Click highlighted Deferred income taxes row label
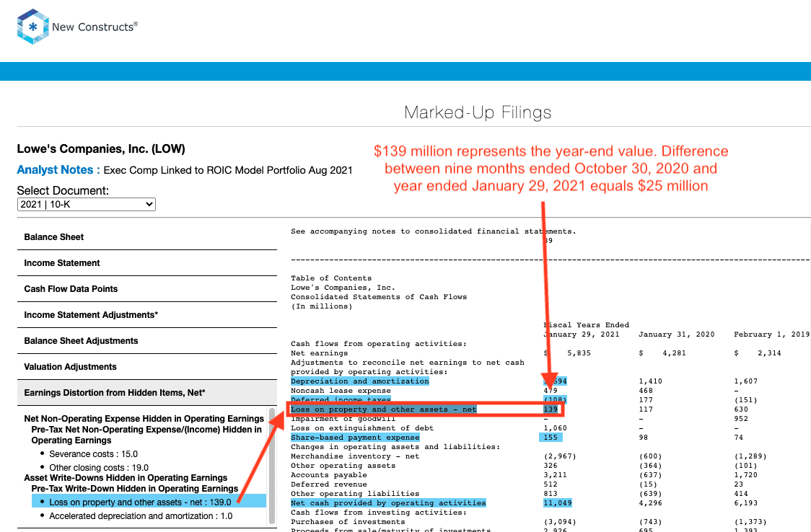The width and height of the screenshot is (811, 532). pos(341,400)
